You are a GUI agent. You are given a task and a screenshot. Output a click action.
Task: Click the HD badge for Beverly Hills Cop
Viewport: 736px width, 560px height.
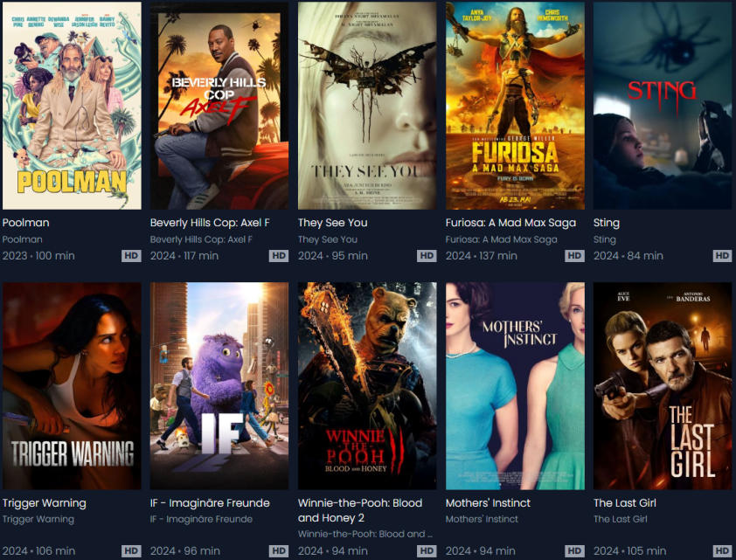[x=279, y=256]
